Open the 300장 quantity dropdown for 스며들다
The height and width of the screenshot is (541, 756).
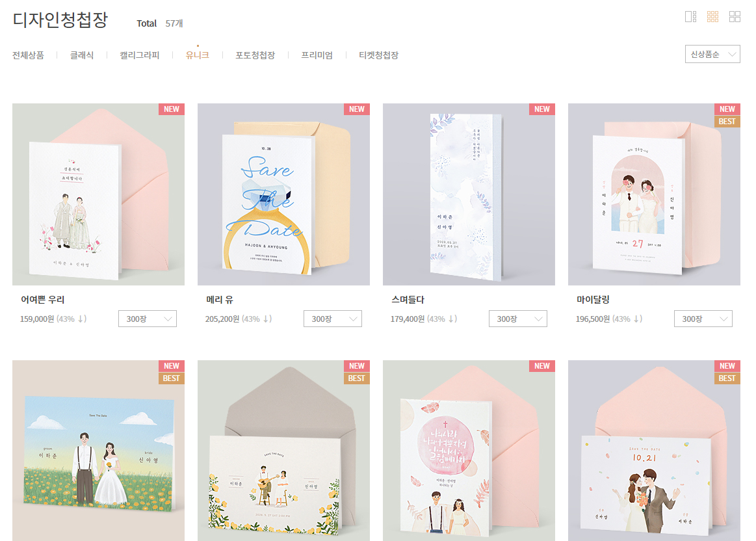518,319
